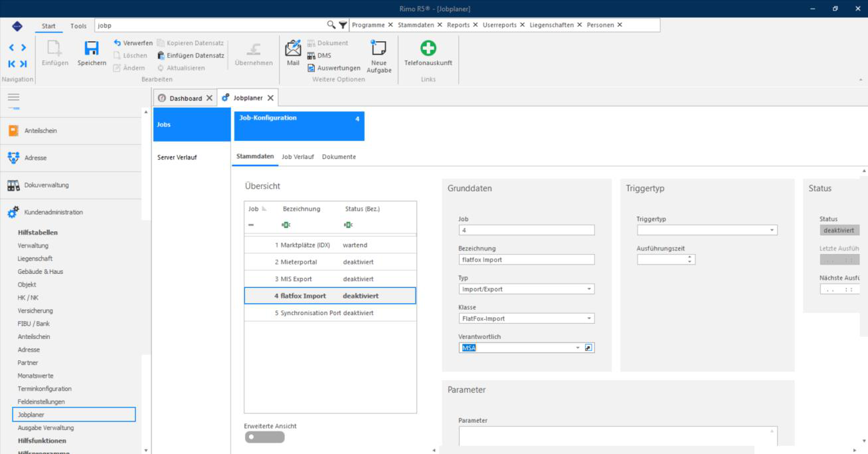Click the Job number input field
The image size is (868, 454).
click(x=526, y=231)
